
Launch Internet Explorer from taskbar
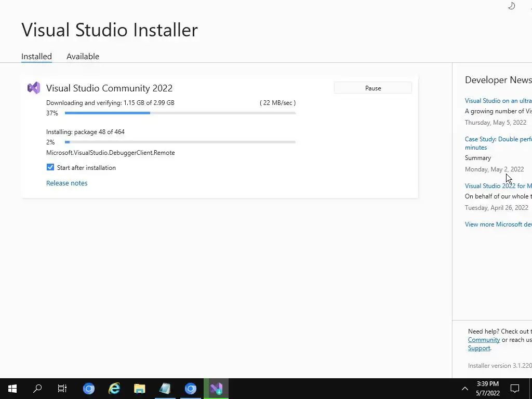pyautogui.click(x=114, y=389)
